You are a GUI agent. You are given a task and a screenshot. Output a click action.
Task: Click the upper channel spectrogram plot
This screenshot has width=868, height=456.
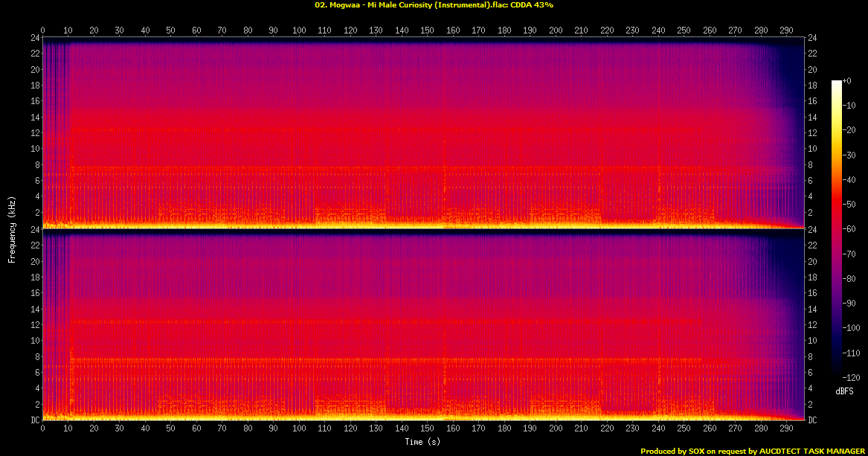click(x=423, y=133)
